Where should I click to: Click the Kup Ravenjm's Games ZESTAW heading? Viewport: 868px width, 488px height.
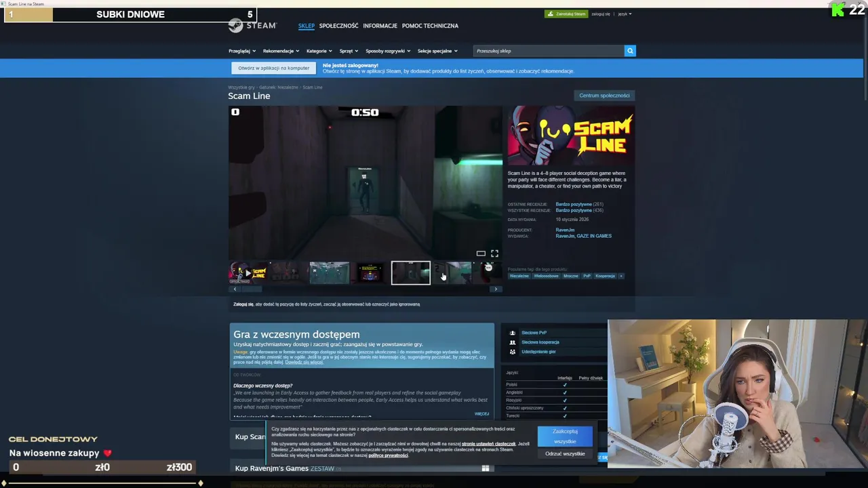click(285, 468)
